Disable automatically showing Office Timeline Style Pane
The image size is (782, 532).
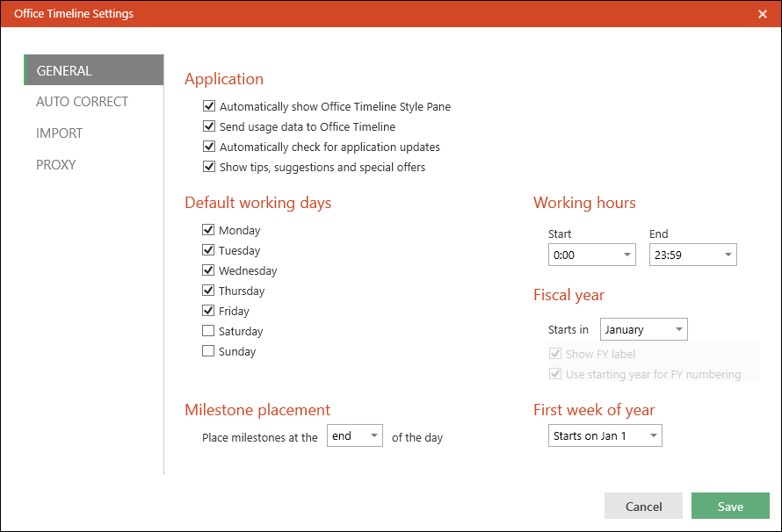pyautogui.click(x=209, y=107)
